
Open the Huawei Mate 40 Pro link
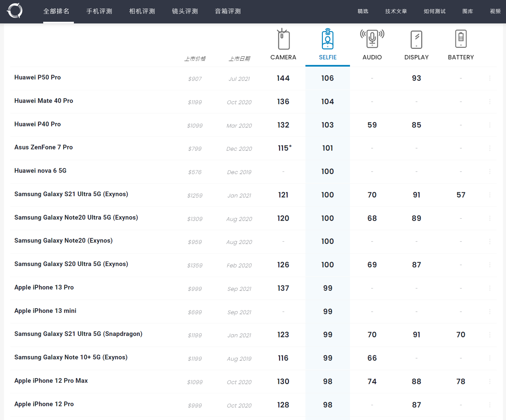point(44,101)
